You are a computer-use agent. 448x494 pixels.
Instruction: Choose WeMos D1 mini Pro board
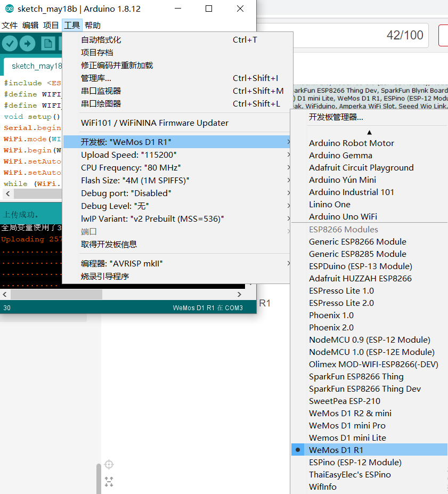coord(369,426)
